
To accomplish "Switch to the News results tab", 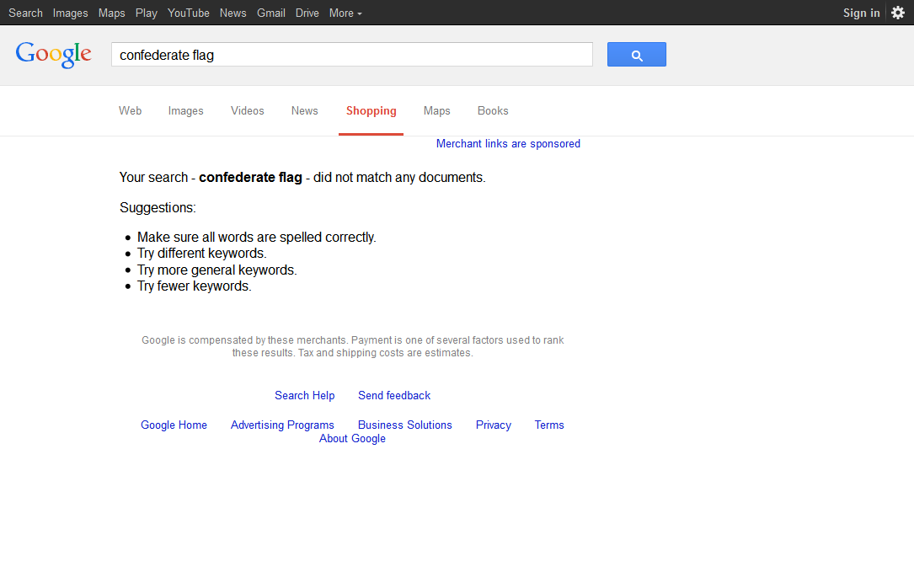I will pos(305,110).
